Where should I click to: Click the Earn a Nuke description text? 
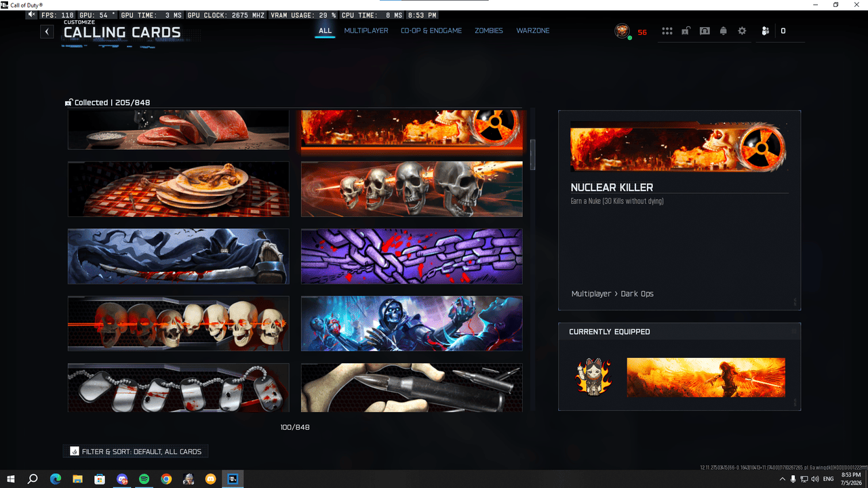[617, 201]
